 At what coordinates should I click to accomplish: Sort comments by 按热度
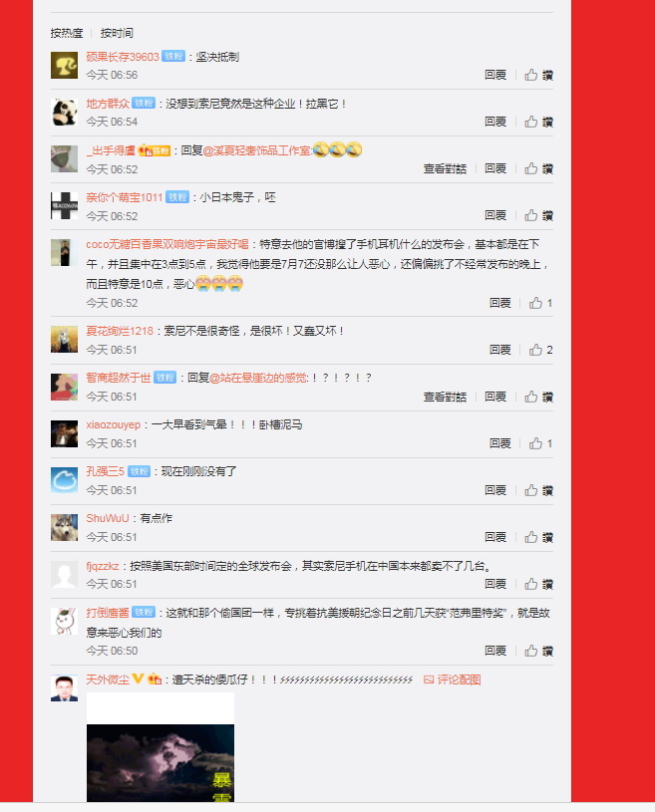pyautogui.click(x=67, y=33)
